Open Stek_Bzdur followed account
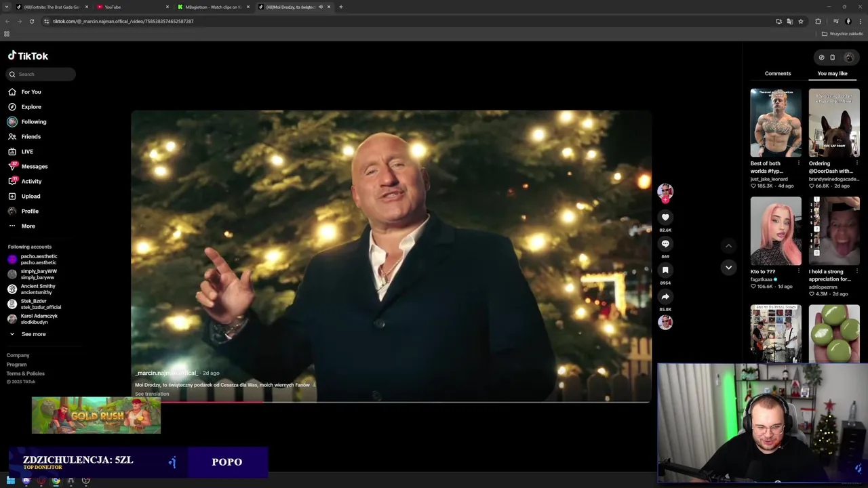The width and height of the screenshot is (868, 488). 34,304
